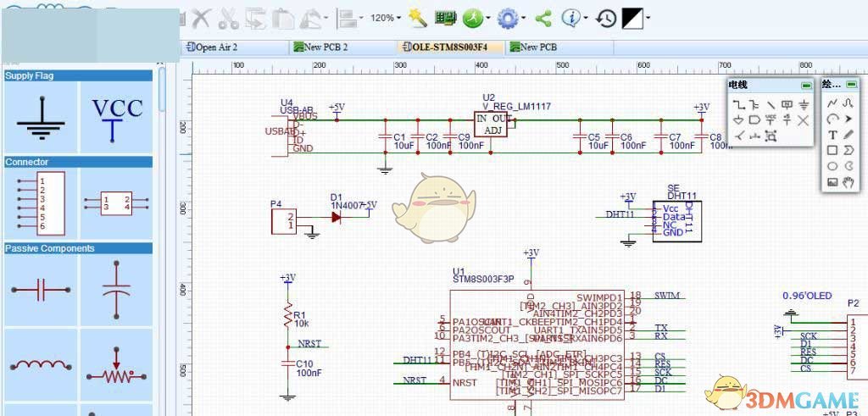Click the Share icon in toolbar
The image size is (868, 416).
pyautogui.click(x=543, y=18)
